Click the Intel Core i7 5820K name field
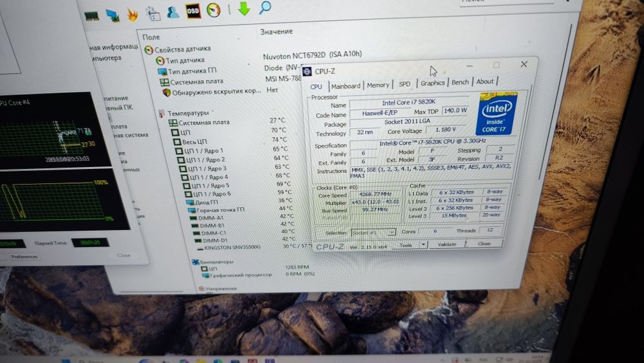 pos(409,102)
